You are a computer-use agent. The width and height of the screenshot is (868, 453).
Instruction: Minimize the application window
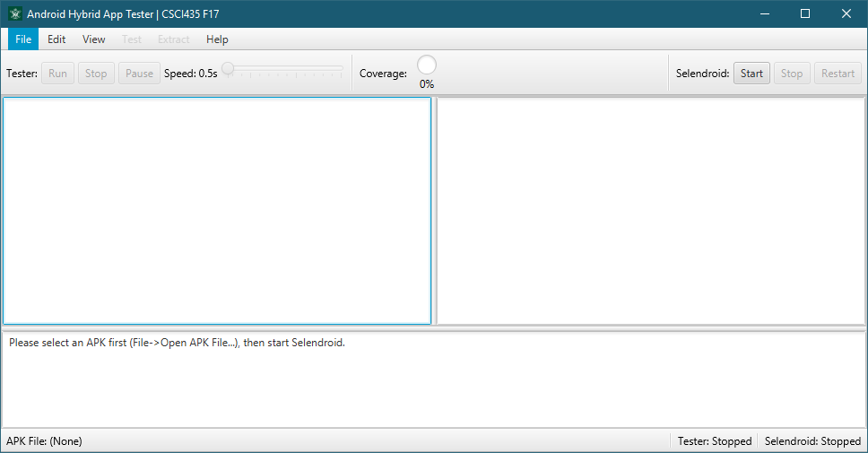coord(765,13)
